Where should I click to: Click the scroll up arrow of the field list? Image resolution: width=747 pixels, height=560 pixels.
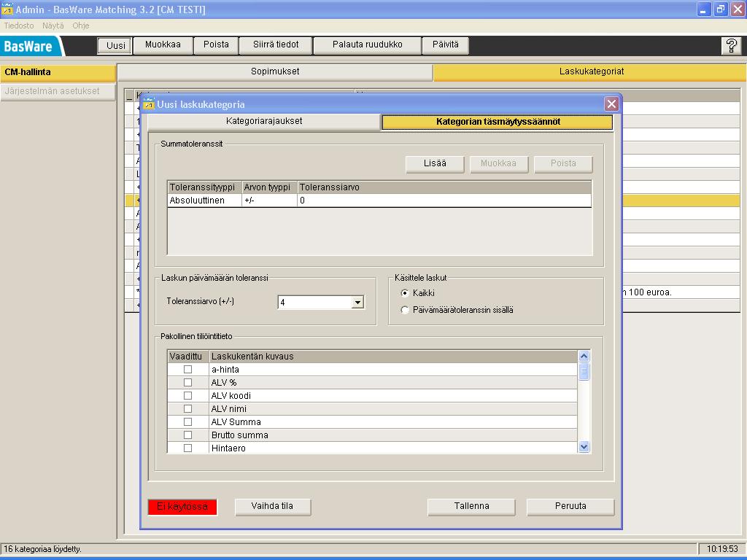tap(584, 356)
